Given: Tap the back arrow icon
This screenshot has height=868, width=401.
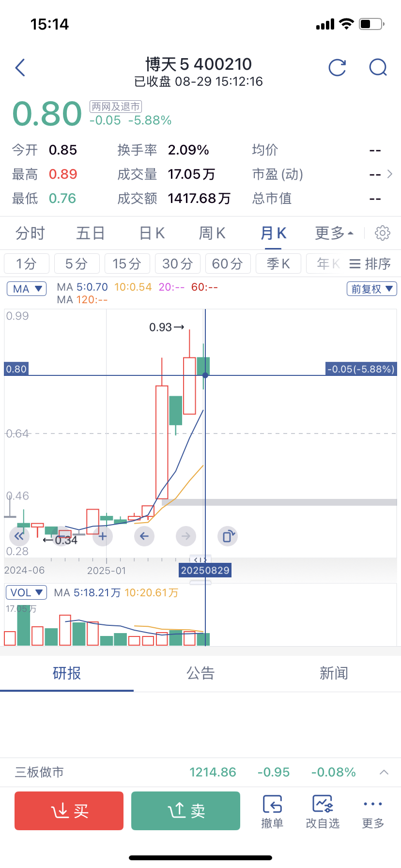Looking at the screenshot, I should [20, 68].
